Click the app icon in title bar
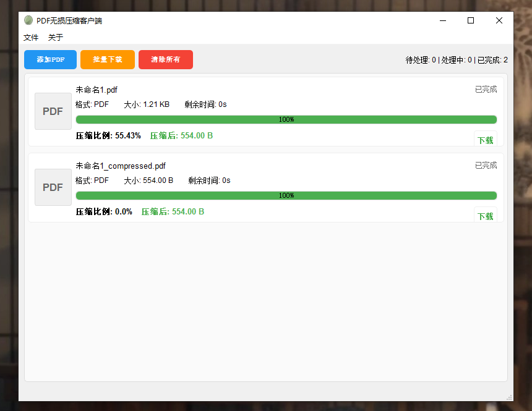Screen dimensions: 532x411 click(28, 20)
